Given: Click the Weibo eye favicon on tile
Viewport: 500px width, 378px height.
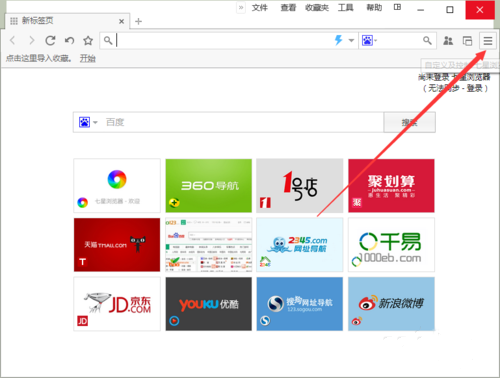Looking at the screenshot, I should [357, 321].
